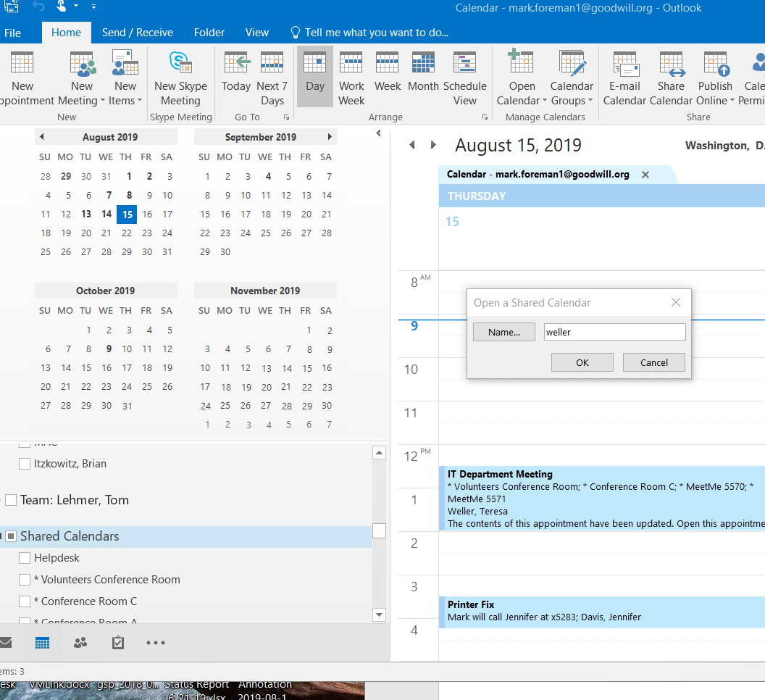Viewport: 765px width, 700px height.
Task: Open the Arrange dialog launcher
Action: pyautogui.click(x=485, y=117)
